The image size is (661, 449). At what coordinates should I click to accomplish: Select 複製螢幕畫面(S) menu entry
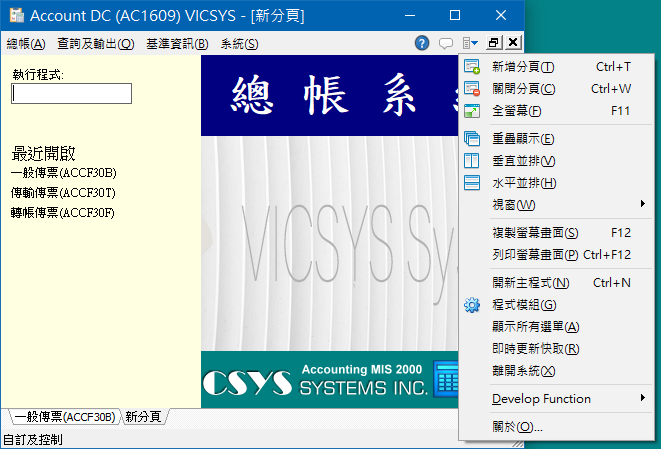coord(556,233)
